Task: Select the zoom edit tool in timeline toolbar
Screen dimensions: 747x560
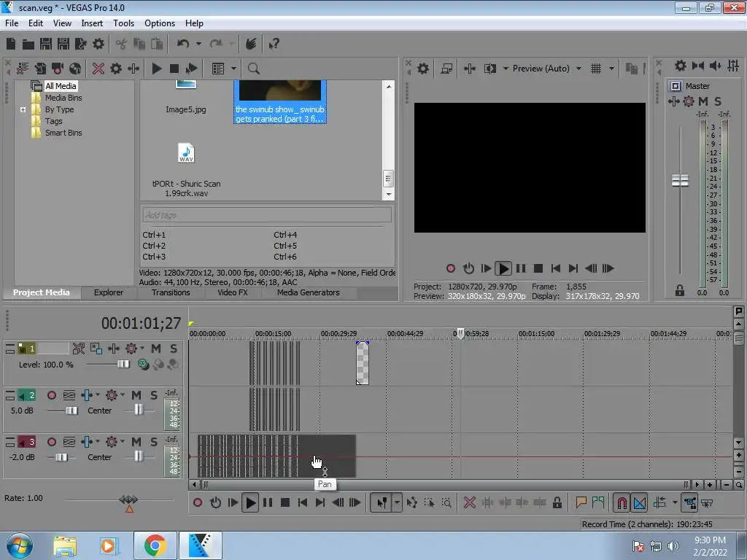Action: tap(446, 502)
